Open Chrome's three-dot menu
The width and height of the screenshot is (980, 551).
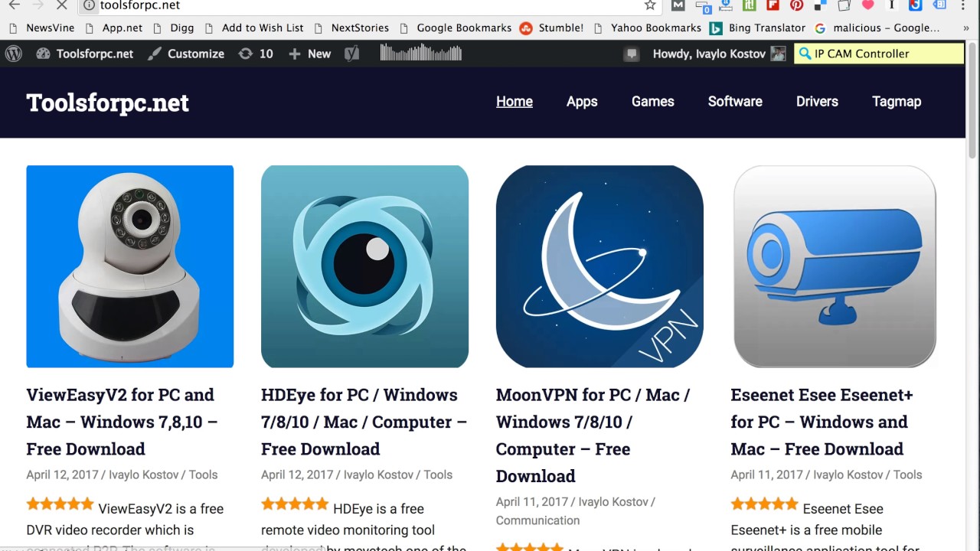965,5
